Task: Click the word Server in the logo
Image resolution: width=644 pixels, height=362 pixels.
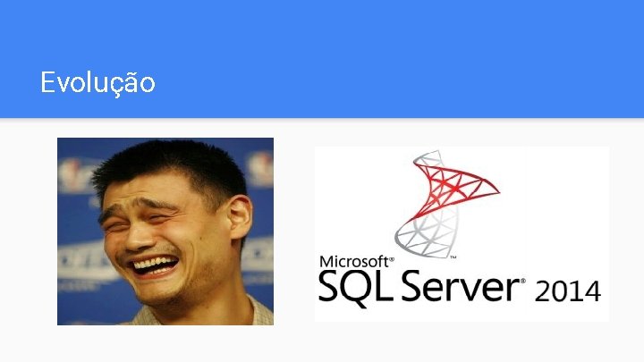Action: click(x=460, y=287)
